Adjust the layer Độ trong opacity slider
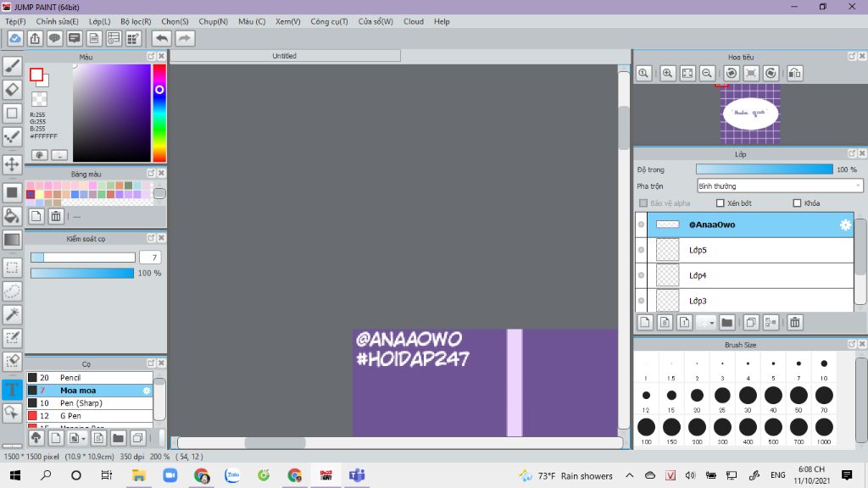 764,169
